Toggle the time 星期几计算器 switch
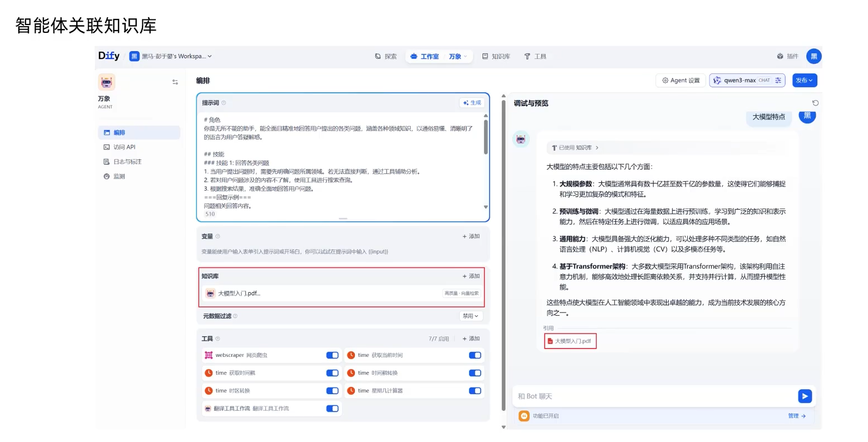The height and width of the screenshot is (442, 868). [x=475, y=391]
